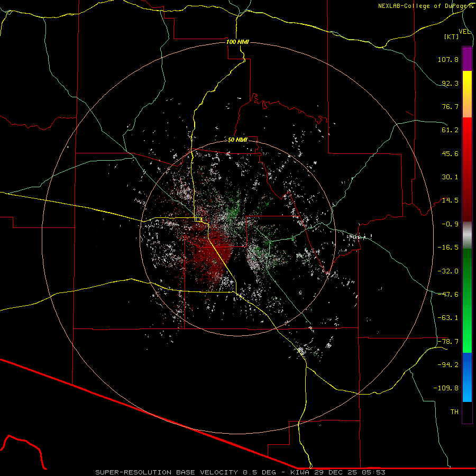
Task: Click the 61.2 legend value
Action: (x=450, y=130)
